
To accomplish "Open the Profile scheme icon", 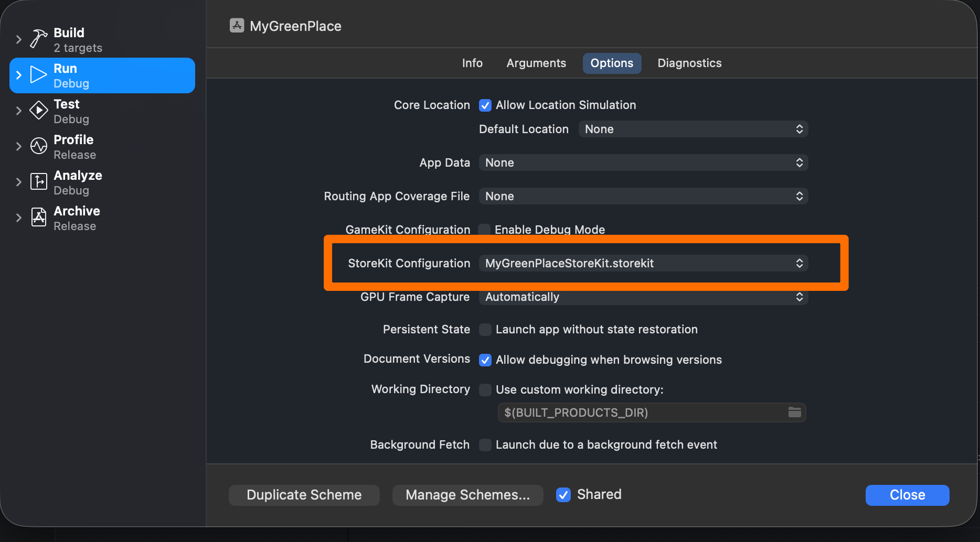I will pyautogui.click(x=38, y=146).
